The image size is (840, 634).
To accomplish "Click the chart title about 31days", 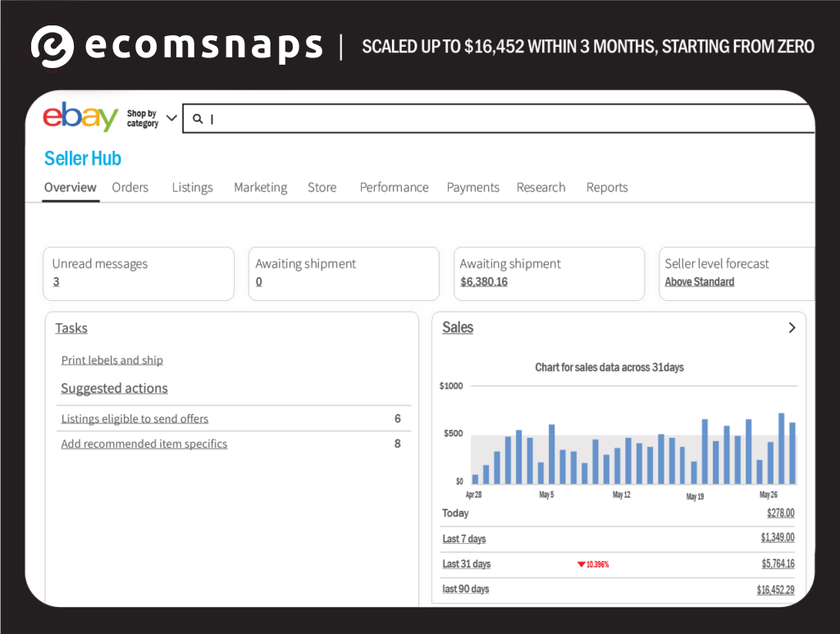I will click(x=609, y=367).
